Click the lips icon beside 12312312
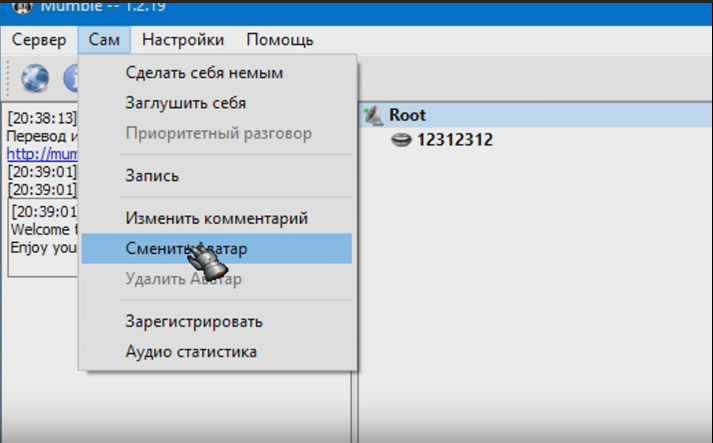The height and width of the screenshot is (443, 713). coord(401,140)
